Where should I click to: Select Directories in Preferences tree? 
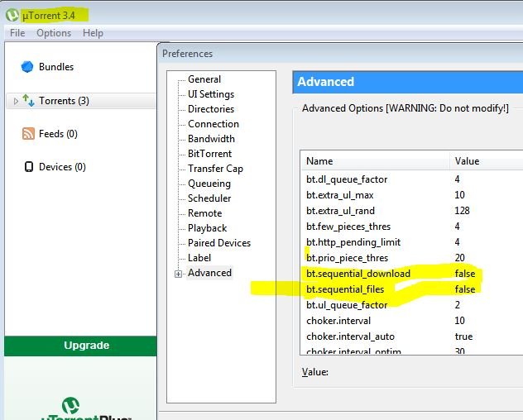tap(211, 109)
